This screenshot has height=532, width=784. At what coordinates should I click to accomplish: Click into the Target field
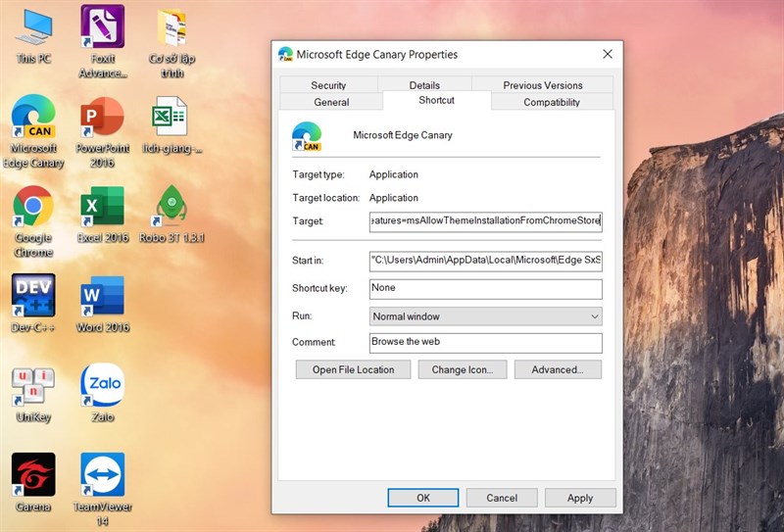pos(485,221)
